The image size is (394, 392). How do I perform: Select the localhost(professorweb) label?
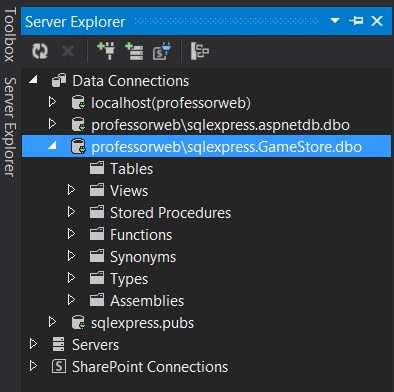tap(171, 103)
